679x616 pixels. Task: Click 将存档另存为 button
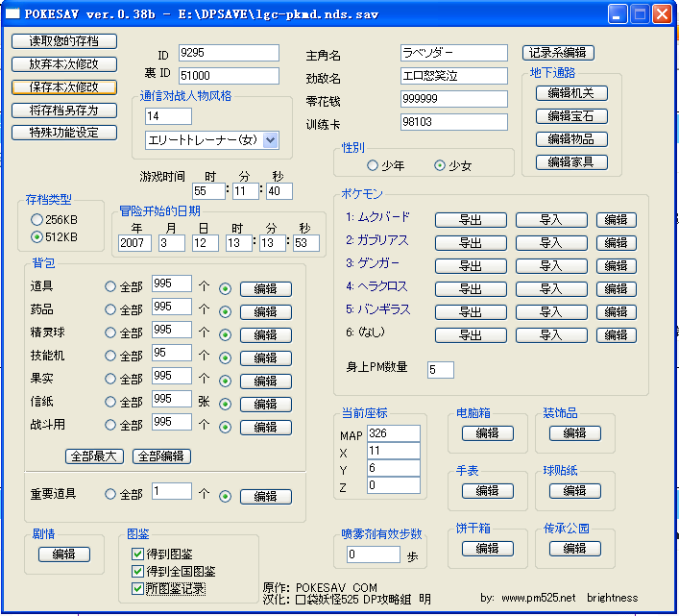[64, 110]
